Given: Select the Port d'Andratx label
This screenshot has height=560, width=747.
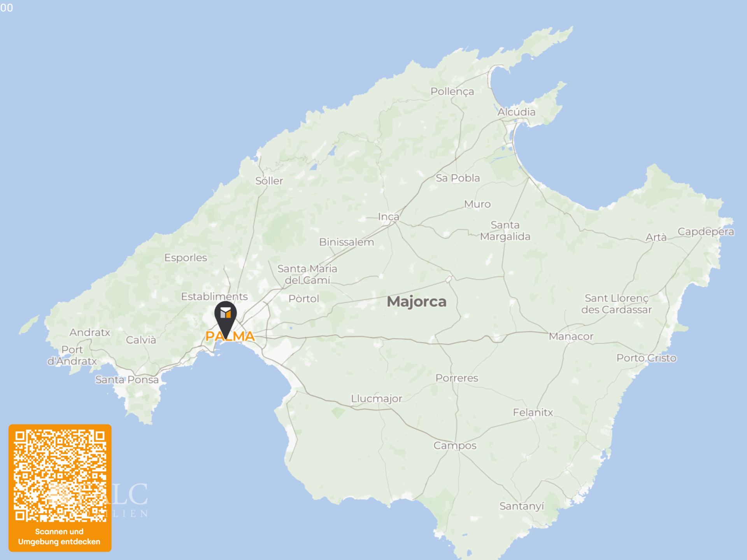Looking at the screenshot, I should [x=72, y=355].
